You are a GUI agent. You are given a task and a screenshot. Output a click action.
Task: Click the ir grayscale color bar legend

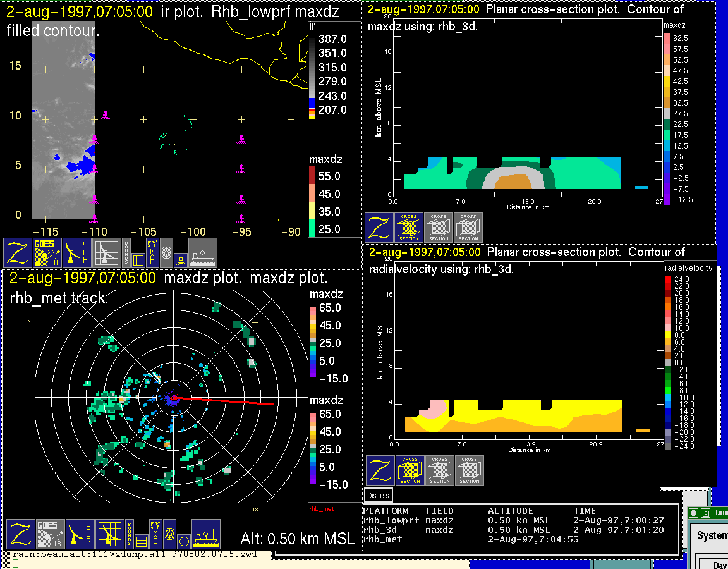[x=312, y=75]
